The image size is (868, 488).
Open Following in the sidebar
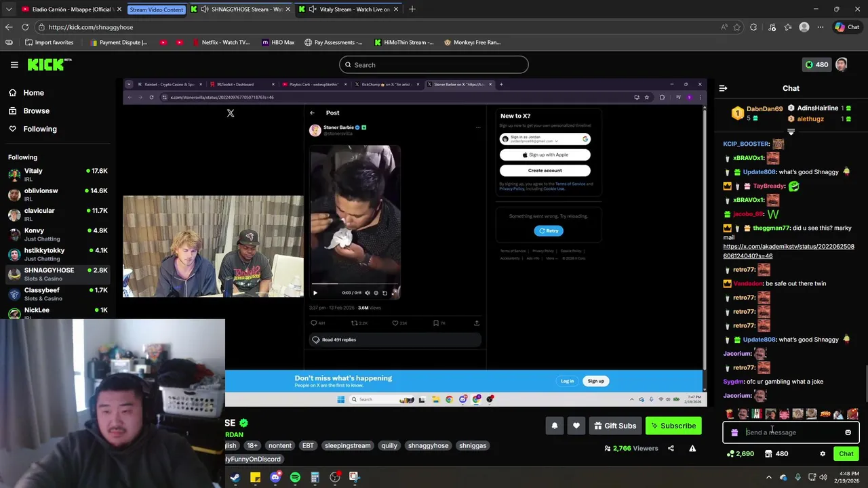(x=40, y=129)
